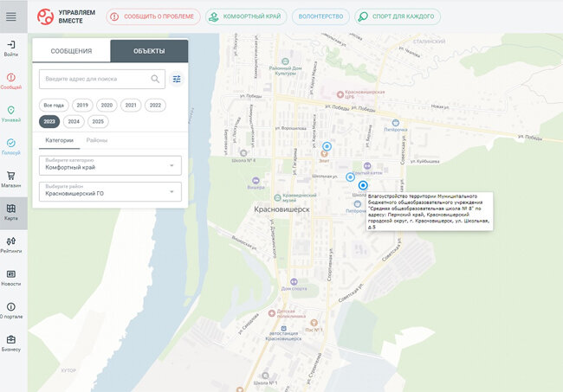Image resolution: width=563 pixels, height=392 pixels.
Task: Click the Районный Дом Культуры map icon
Action: (285, 61)
